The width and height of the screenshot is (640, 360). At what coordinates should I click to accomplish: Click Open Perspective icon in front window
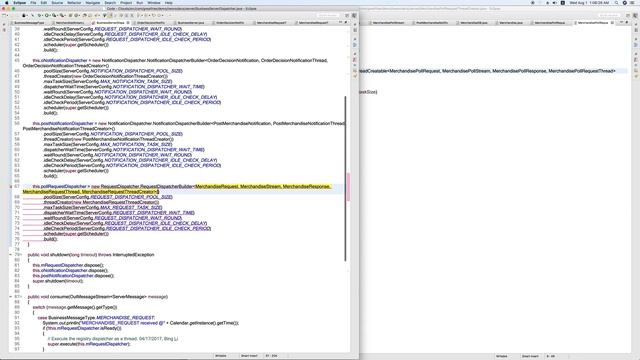point(347,16)
